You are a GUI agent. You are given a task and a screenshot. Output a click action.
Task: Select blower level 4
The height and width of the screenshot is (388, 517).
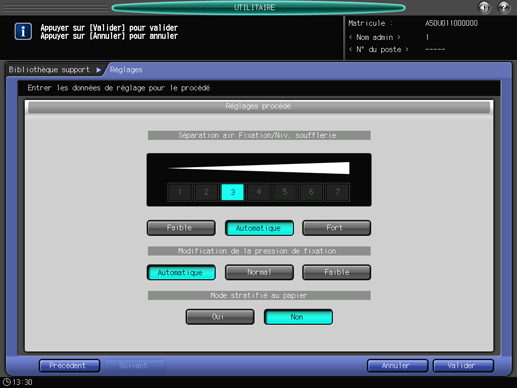click(259, 192)
